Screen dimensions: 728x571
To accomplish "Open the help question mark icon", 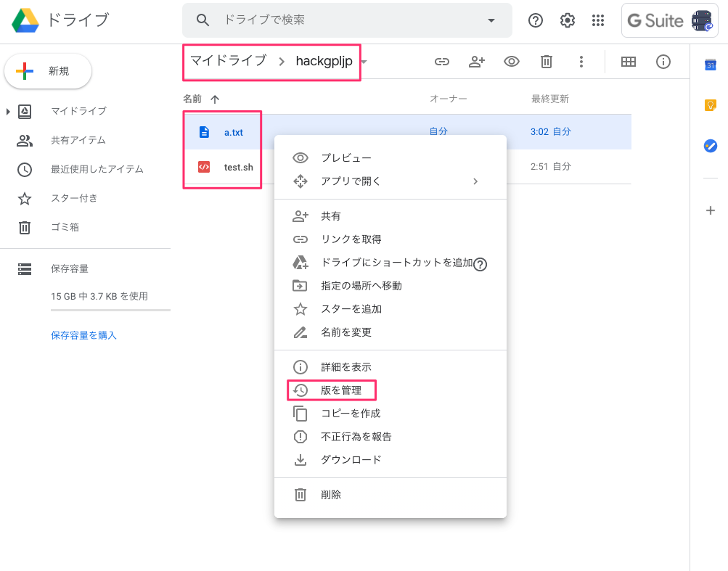I will pos(536,20).
